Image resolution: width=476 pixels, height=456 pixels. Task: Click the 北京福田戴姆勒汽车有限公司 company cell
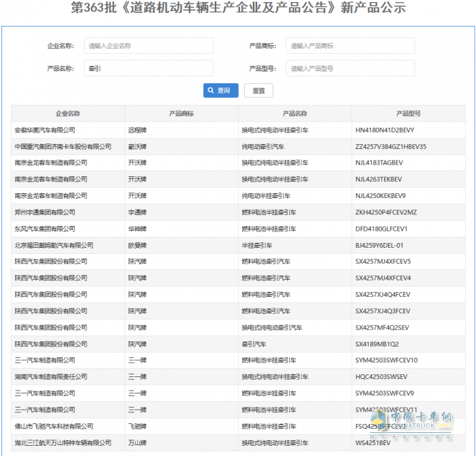[54, 245]
